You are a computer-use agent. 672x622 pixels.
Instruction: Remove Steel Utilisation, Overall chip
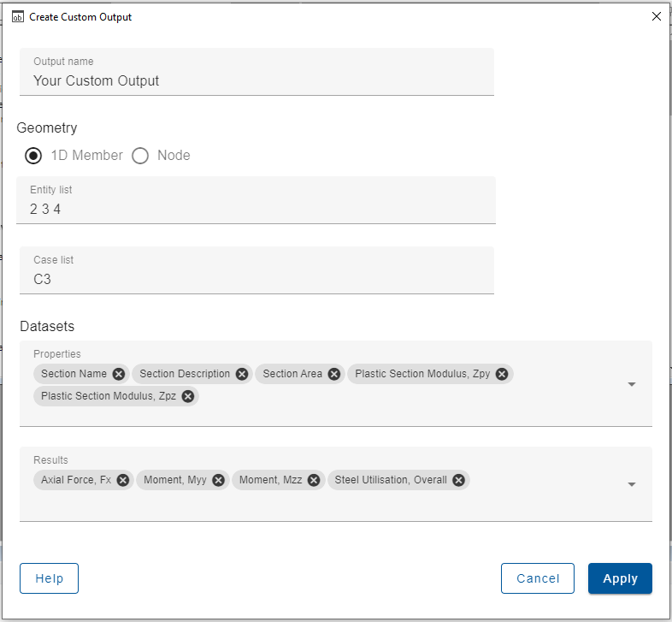(x=459, y=480)
